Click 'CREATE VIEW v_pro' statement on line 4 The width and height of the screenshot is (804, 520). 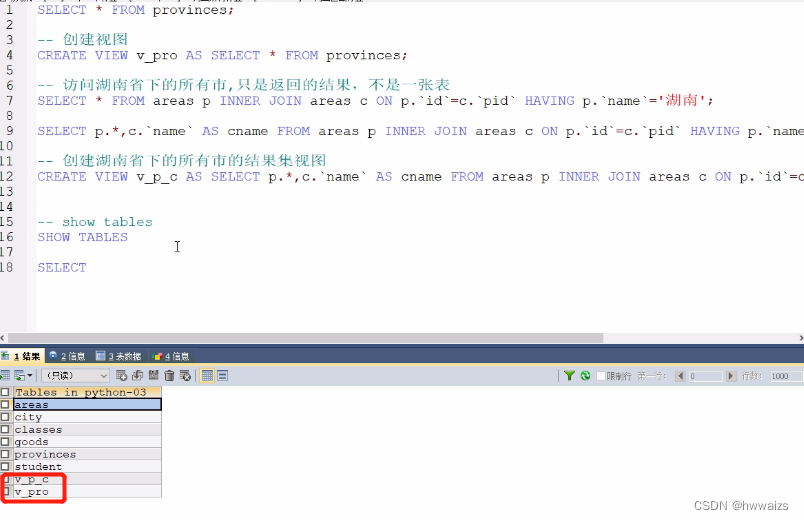[x=222, y=55]
